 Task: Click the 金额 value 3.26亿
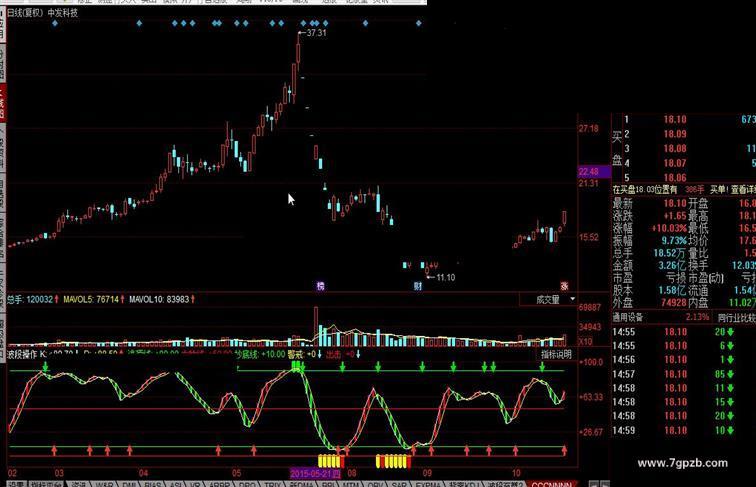coord(673,265)
